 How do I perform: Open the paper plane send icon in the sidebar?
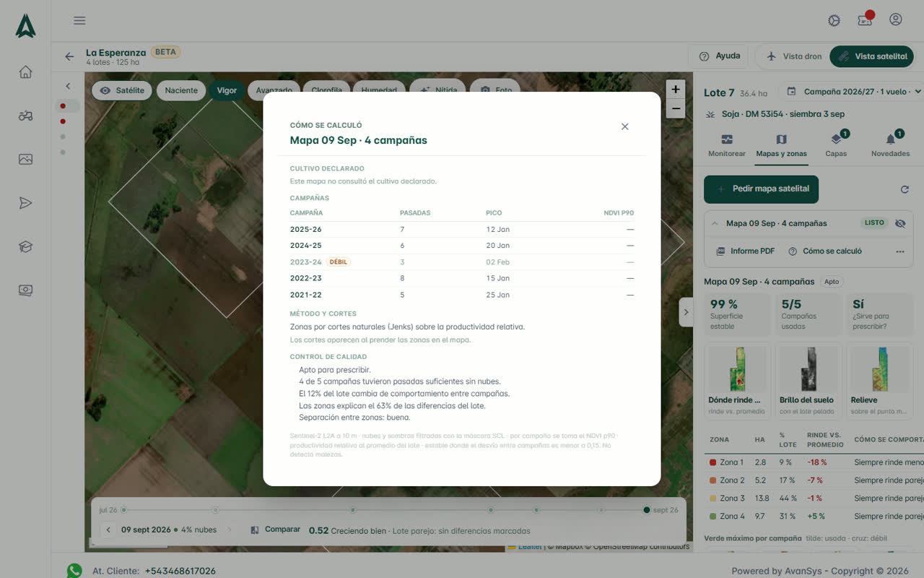[26, 203]
